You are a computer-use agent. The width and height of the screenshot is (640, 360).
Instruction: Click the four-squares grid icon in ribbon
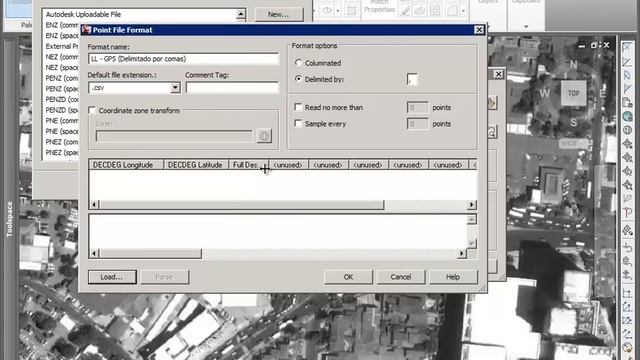pos(435,11)
